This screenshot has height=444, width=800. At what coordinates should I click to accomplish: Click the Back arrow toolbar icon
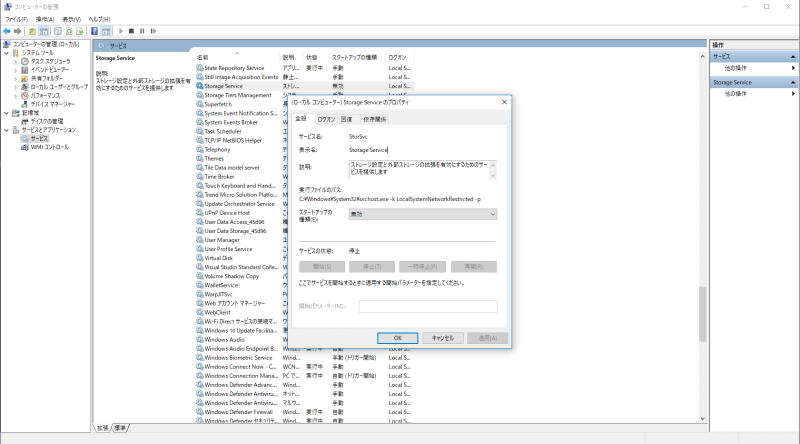7,31
